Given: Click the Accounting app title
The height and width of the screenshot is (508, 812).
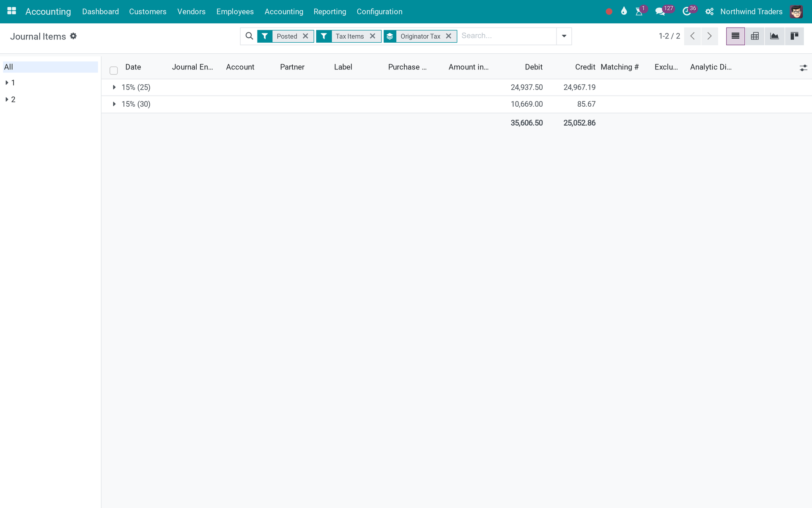Looking at the screenshot, I should pyautogui.click(x=48, y=11).
